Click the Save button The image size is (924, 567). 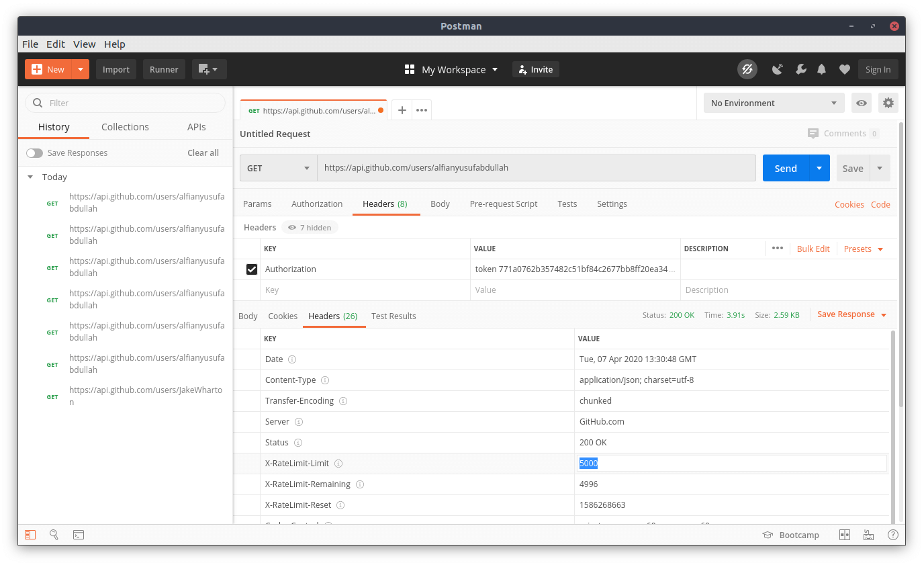853,168
